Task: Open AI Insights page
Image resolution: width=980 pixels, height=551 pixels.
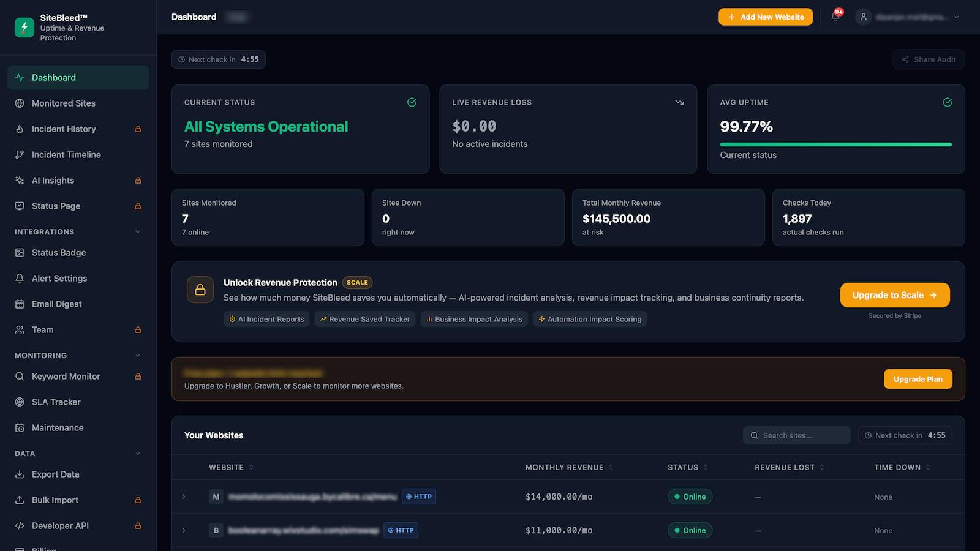Action: (x=78, y=181)
